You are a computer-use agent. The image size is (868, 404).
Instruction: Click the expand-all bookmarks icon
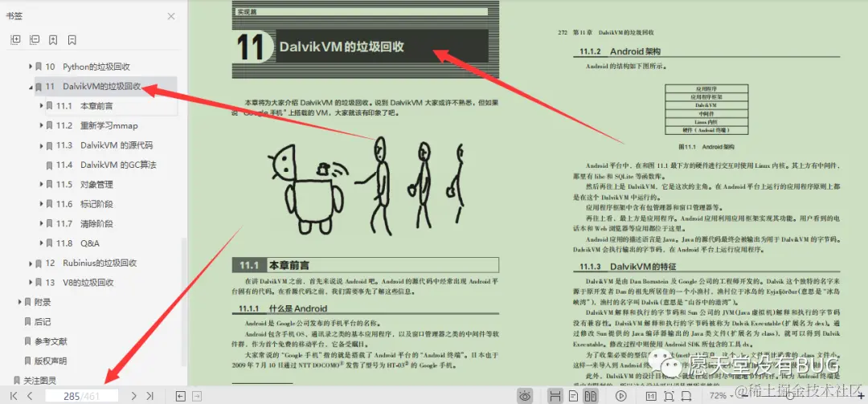click(15, 40)
